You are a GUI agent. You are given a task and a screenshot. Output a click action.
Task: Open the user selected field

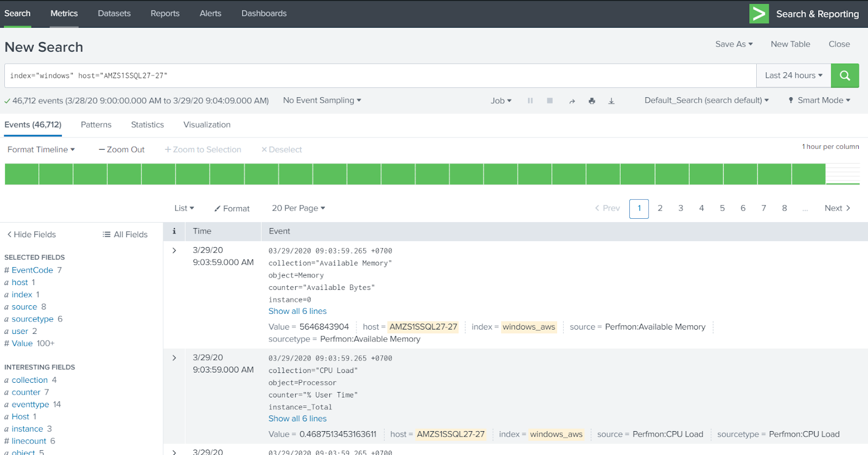click(x=20, y=331)
